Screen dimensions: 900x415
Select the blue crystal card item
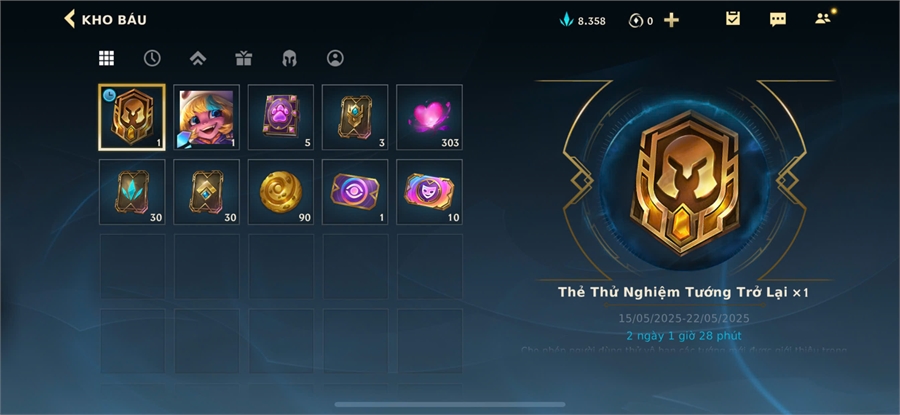pyautogui.click(x=132, y=192)
